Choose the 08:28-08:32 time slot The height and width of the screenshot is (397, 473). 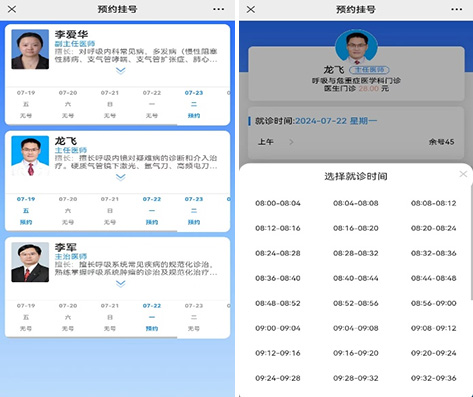click(356, 253)
